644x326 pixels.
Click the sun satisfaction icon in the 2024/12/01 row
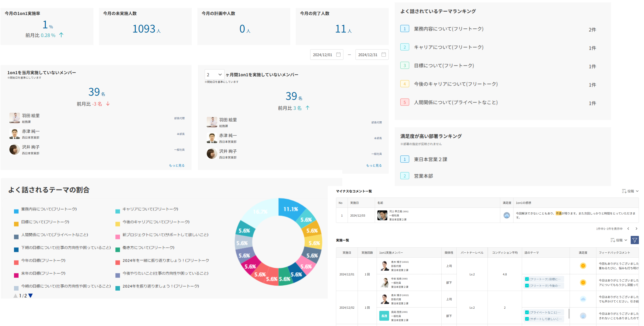583,266
